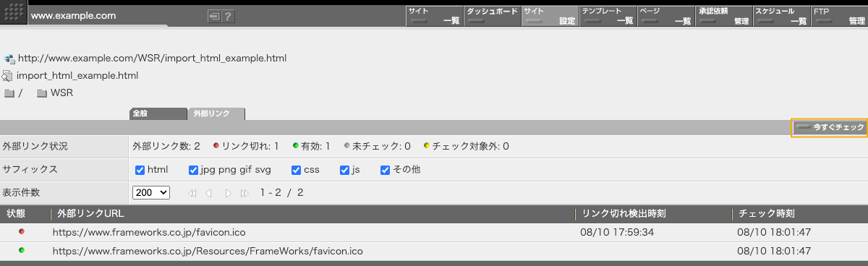Click the globe icon beside page URL
This screenshot has width=868, height=266.
point(9,59)
